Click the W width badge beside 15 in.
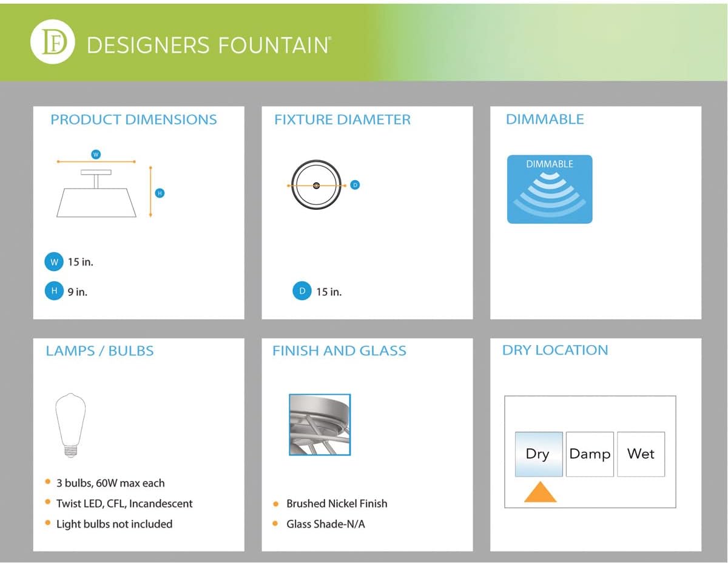Image resolution: width=728 pixels, height=564 pixels. pos(54,262)
